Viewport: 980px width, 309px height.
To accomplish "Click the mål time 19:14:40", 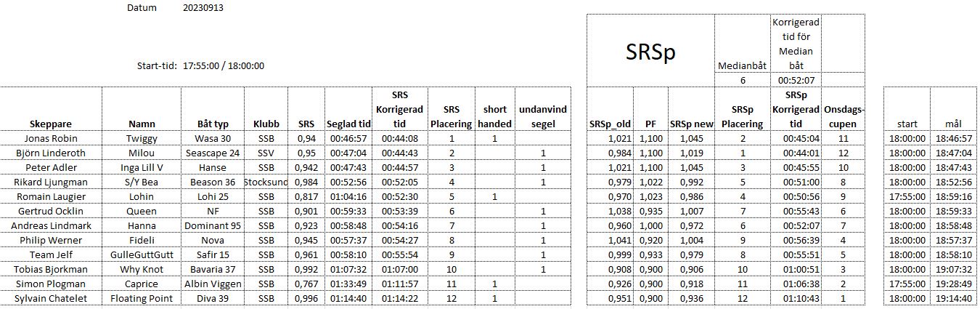I will [952, 298].
